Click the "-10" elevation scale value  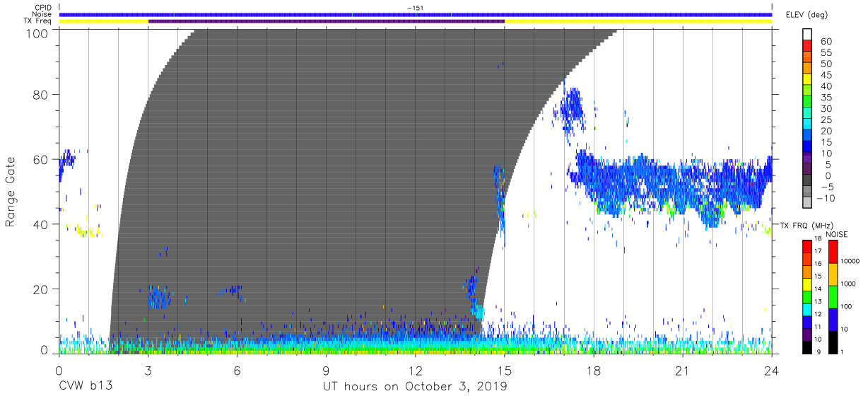click(828, 199)
